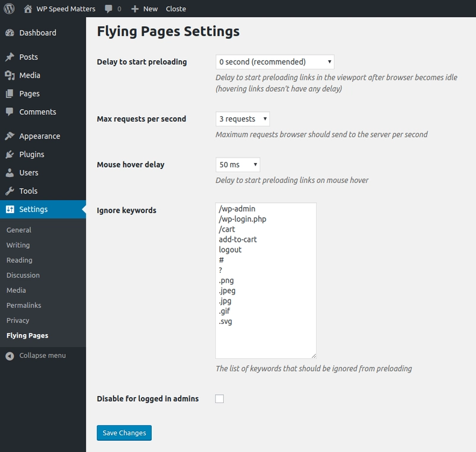
Task: Open Dashboard menu item
Action: 43,33
